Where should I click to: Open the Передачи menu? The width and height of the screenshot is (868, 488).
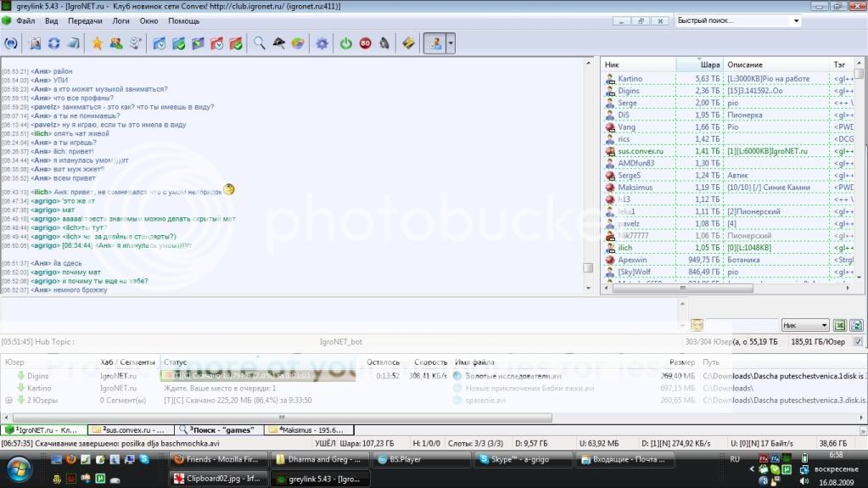click(85, 20)
